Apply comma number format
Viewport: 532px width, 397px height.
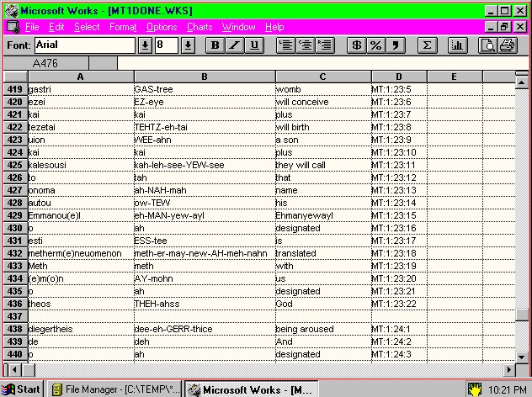pyautogui.click(x=396, y=45)
